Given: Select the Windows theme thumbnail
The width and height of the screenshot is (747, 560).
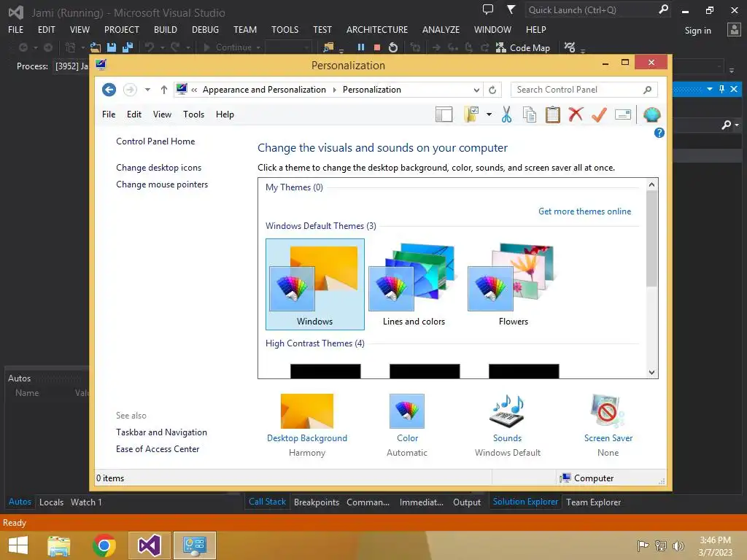Looking at the screenshot, I should 315,284.
